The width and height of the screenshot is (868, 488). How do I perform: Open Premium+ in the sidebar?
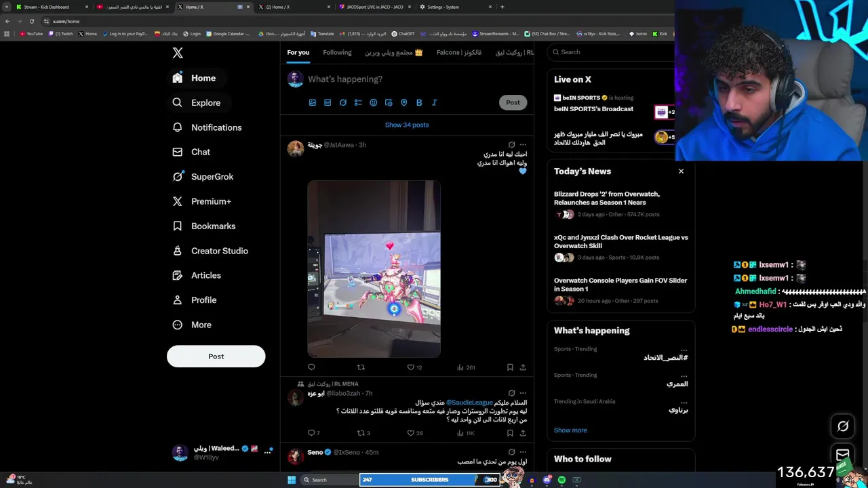point(202,201)
